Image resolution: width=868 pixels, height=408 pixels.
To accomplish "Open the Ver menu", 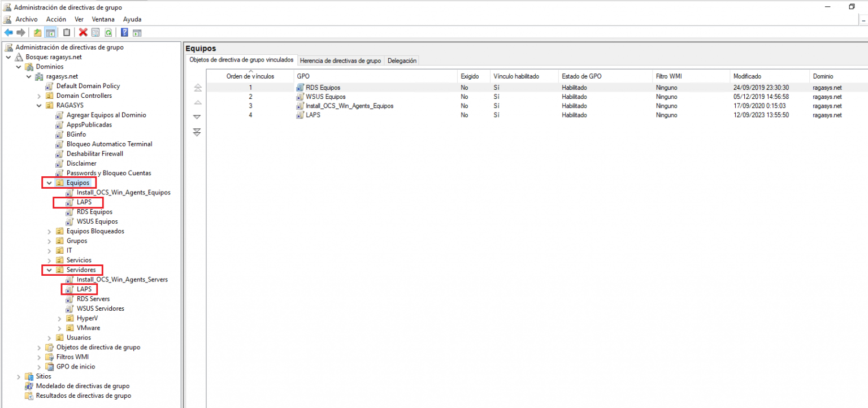I will (x=79, y=19).
